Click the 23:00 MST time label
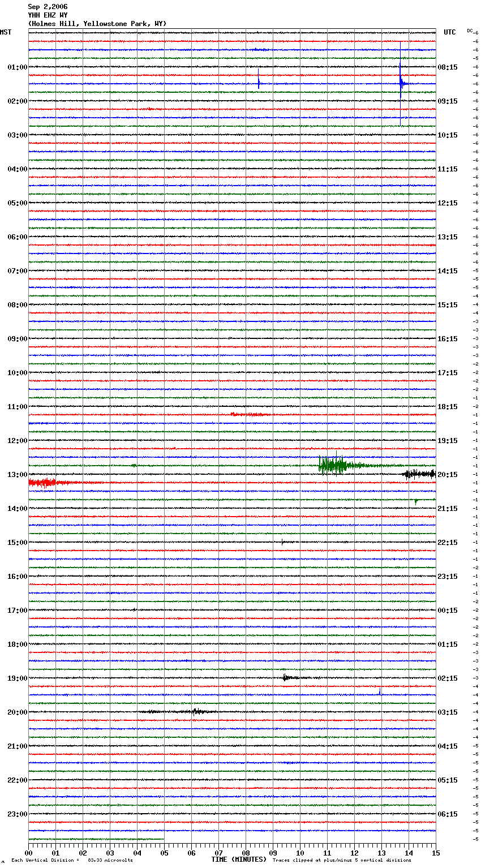The image size is (481, 868). (18, 814)
